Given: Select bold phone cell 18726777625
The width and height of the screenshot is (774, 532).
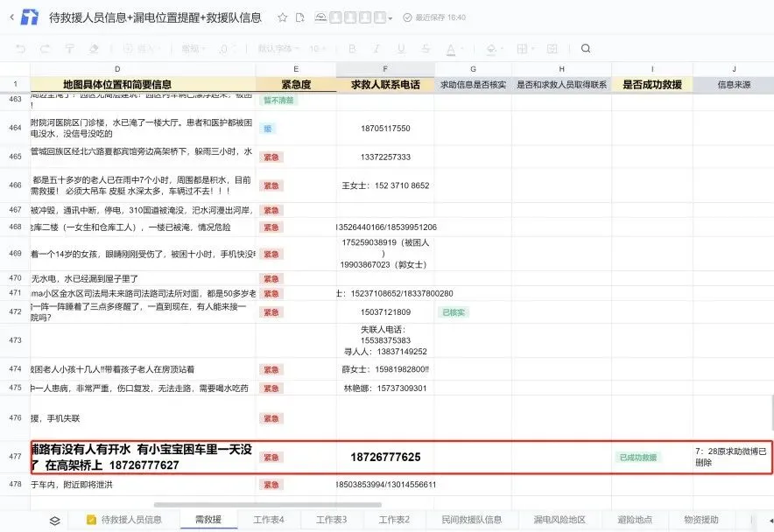Looking at the screenshot, I should tap(385, 457).
